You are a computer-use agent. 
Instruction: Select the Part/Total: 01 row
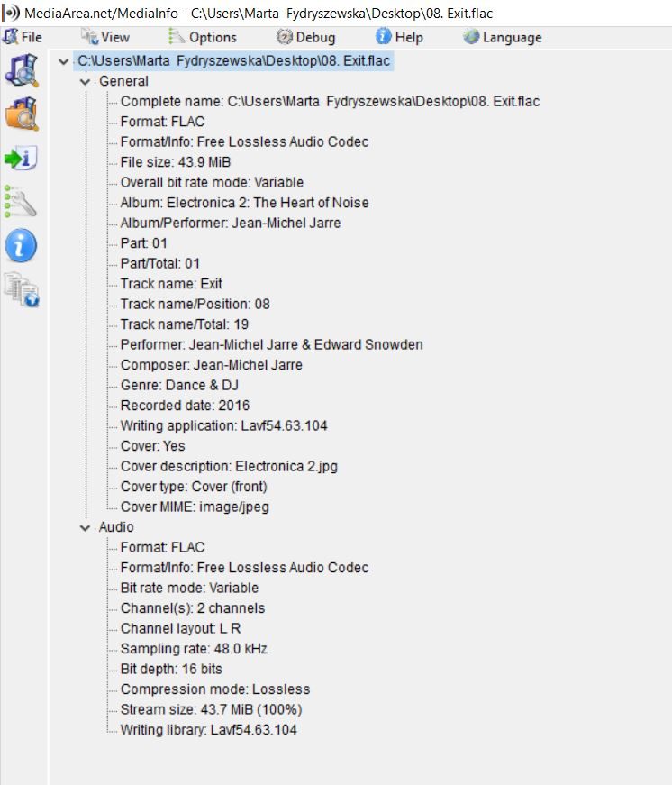tap(159, 263)
